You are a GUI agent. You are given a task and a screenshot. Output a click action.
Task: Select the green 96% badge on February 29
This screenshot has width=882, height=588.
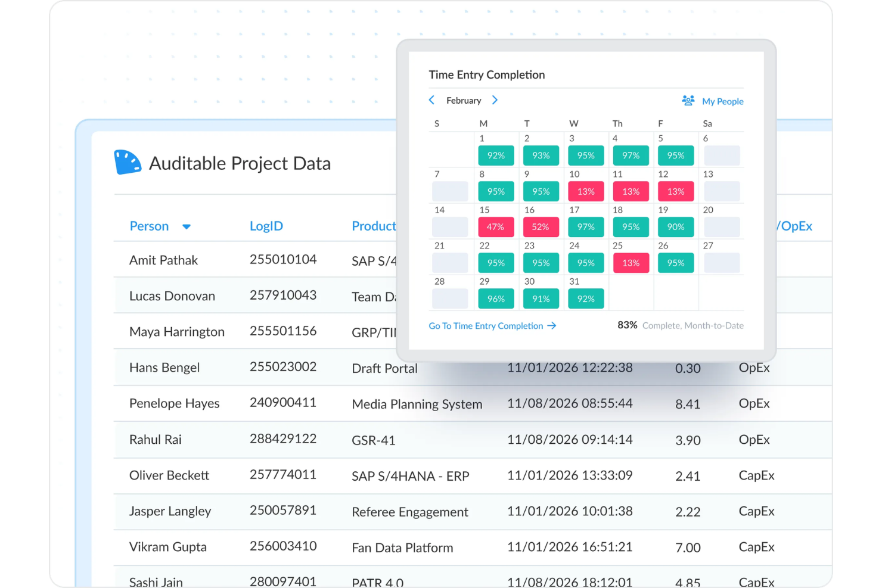point(496,298)
